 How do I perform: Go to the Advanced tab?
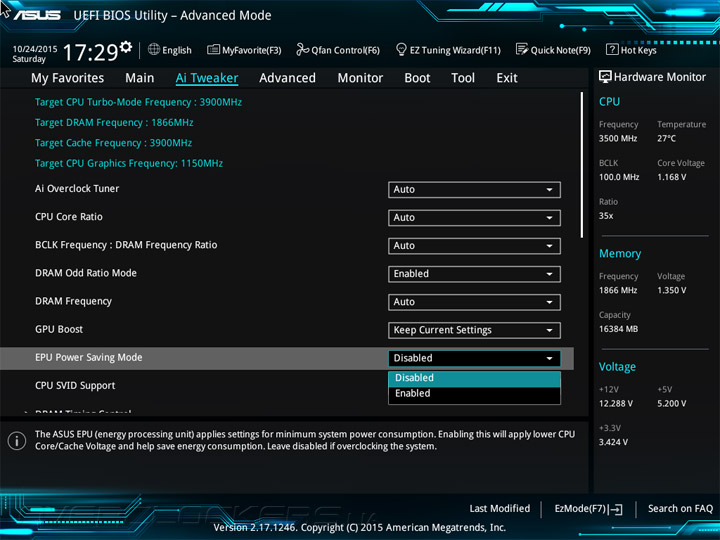pyautogui.click(x=287, y=78)
